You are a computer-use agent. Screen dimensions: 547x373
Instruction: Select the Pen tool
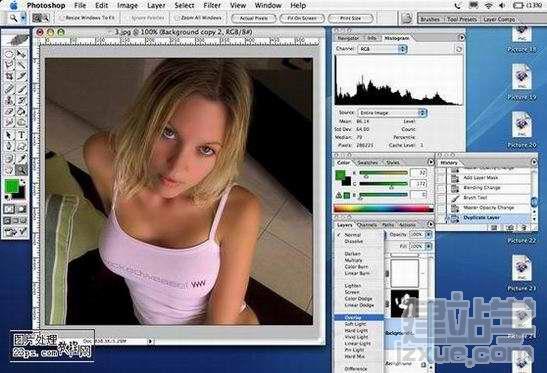click(x=9, y=146)
